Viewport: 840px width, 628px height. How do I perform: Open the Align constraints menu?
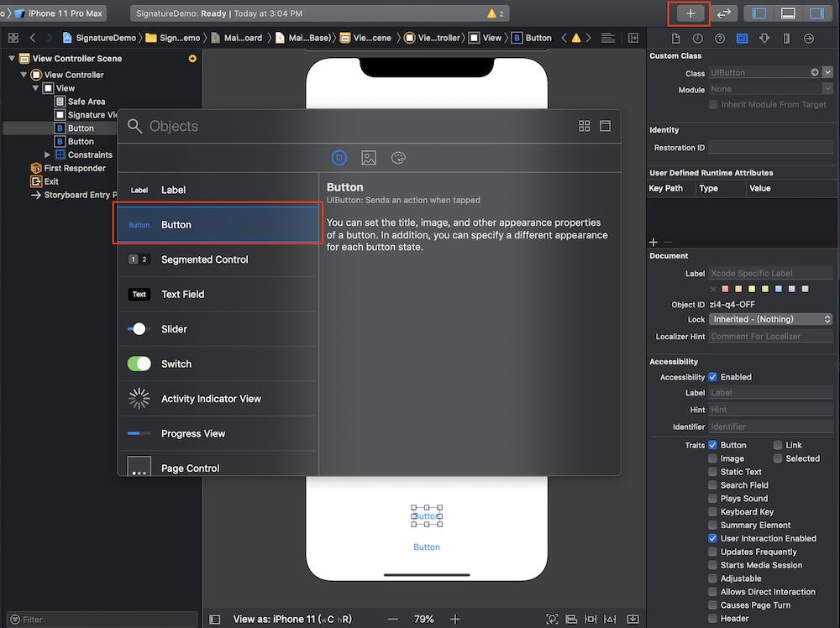coord(571,620)
